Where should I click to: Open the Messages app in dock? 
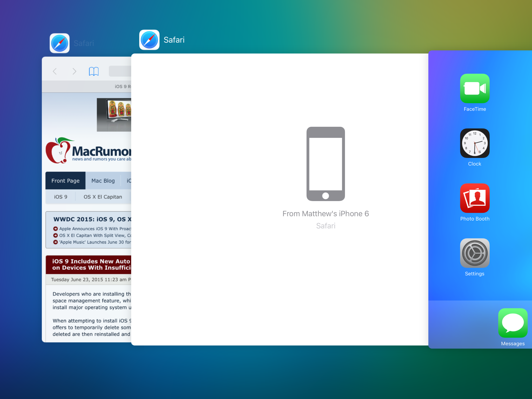pos(513,323)
